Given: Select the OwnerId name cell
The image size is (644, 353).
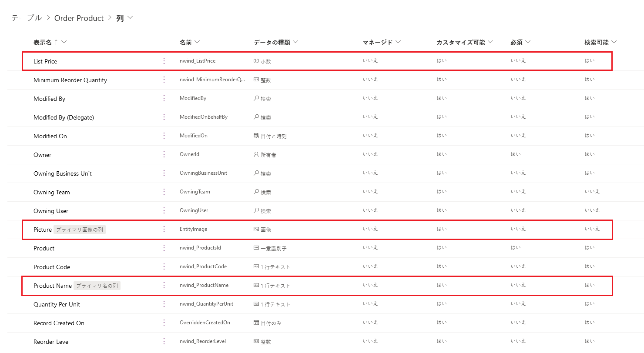Looking at the screenshot, I should click(189, 154).
